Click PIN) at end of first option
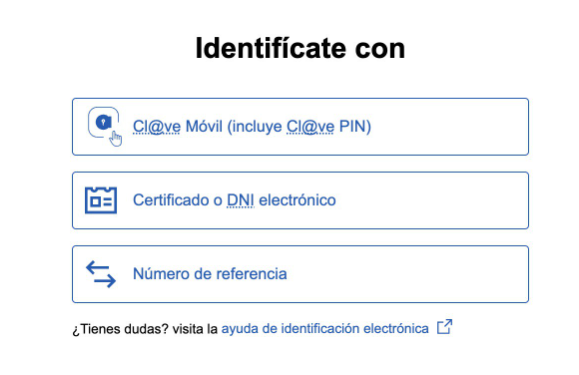 tap(355, 127)
